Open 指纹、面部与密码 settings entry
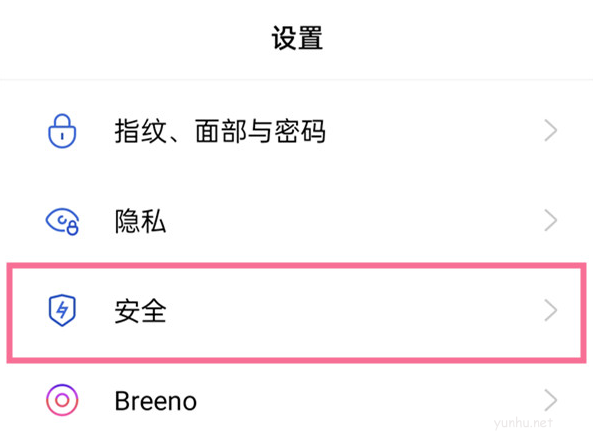The height and width of the screenshot is (445, 593). tap(220, 131)
